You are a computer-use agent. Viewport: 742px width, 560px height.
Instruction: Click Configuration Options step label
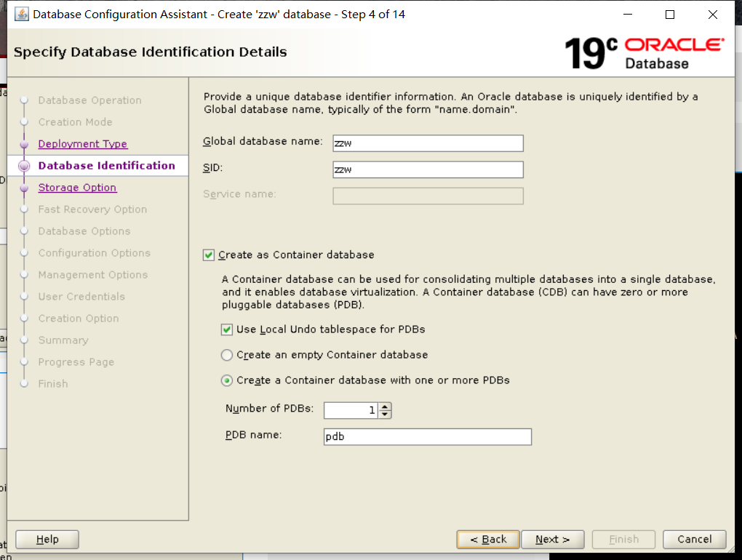click(x=94, y=252)
